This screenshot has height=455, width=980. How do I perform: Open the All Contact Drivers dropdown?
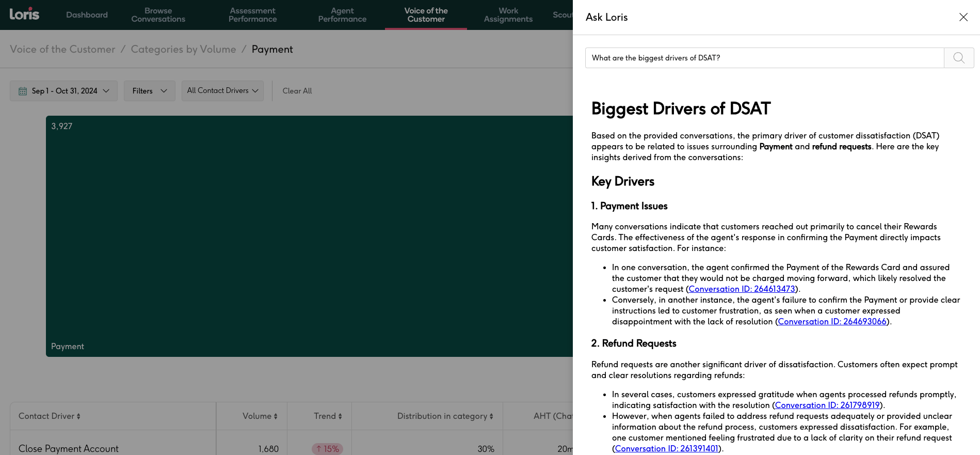click(x=222, y=91)
